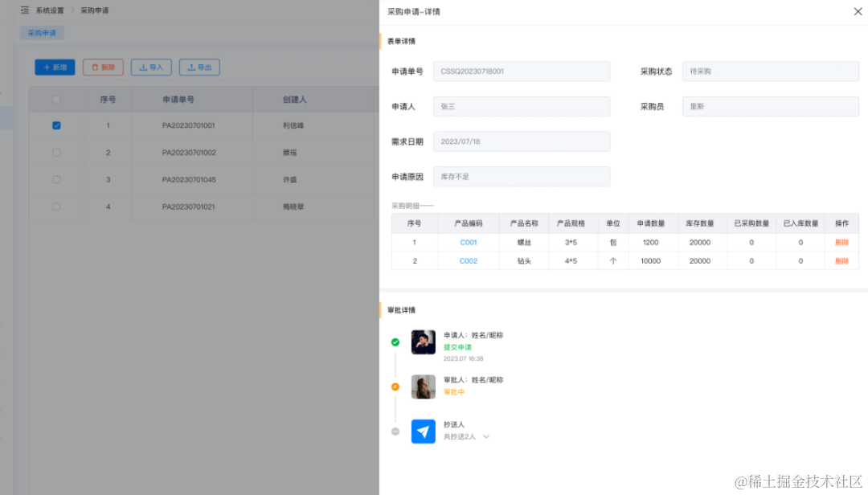The image size is (868, 495).
Task: Click the 申请数量 column header
Action: 650,223
